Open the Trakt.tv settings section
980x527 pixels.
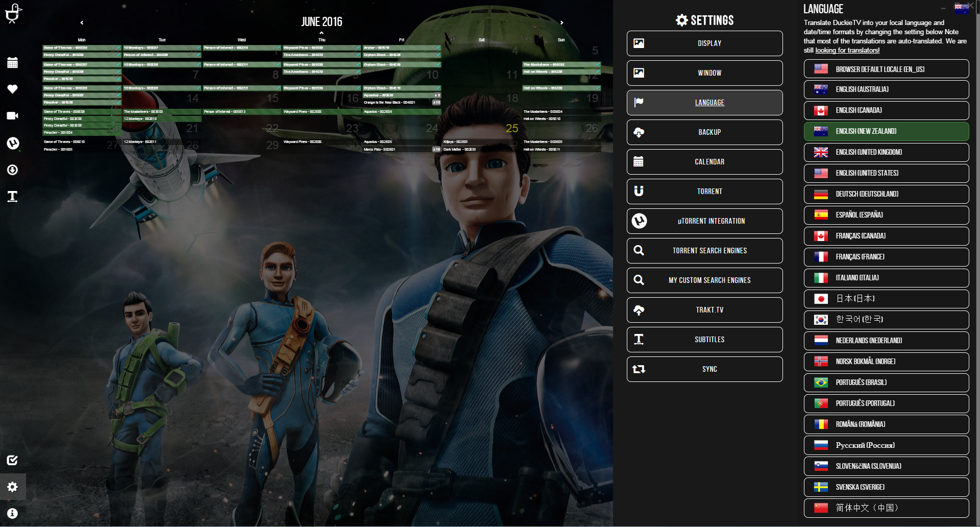[x=704, y=310]
